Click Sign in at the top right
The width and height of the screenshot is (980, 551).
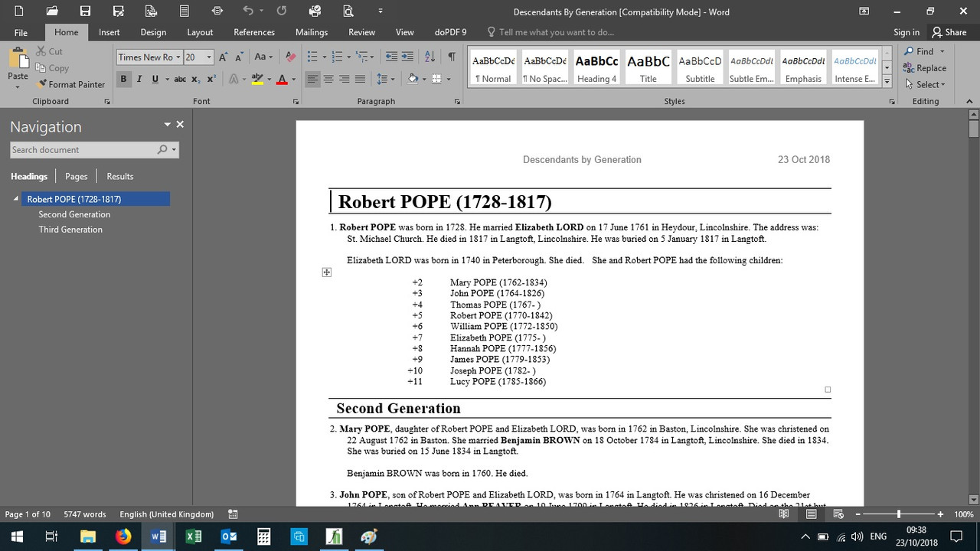[x=906, y=32]
